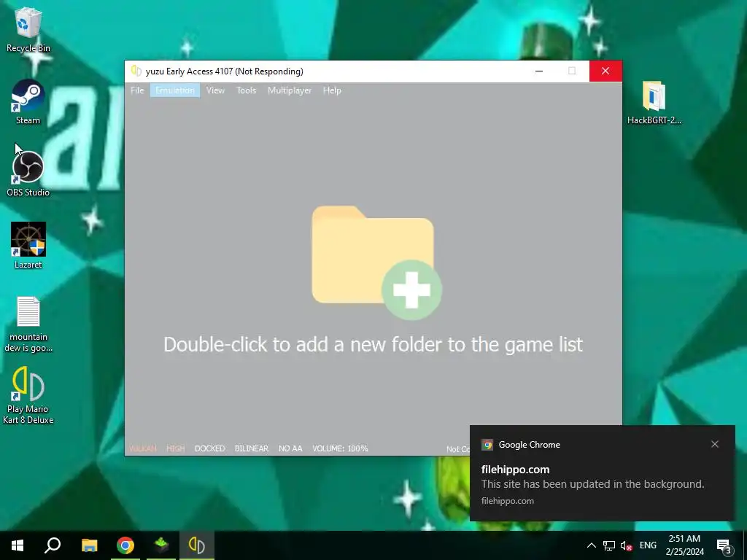
Task: Open the green block app in taskbar
Action: point(161,545)
